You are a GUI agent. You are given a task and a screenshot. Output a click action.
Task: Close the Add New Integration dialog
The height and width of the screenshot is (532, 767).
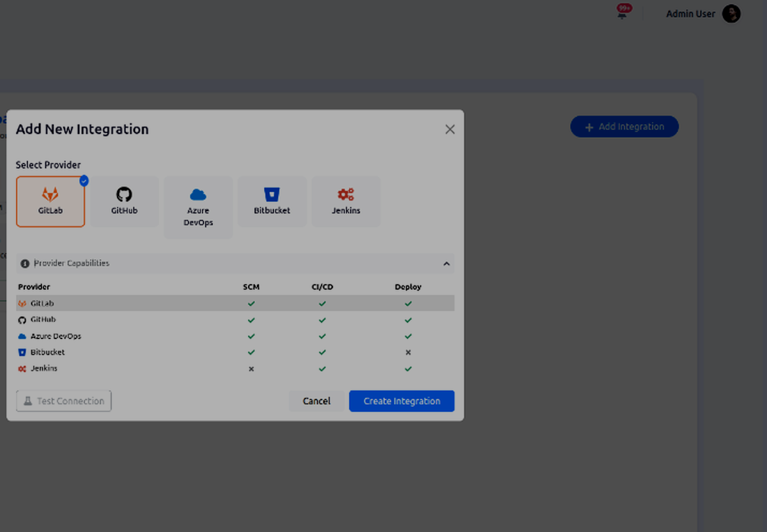coord(450,129)
